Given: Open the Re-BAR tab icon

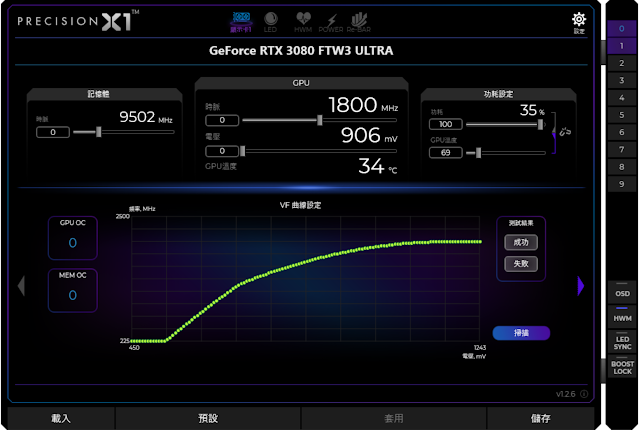Looking at the screenshot, I should pos(359,22).
